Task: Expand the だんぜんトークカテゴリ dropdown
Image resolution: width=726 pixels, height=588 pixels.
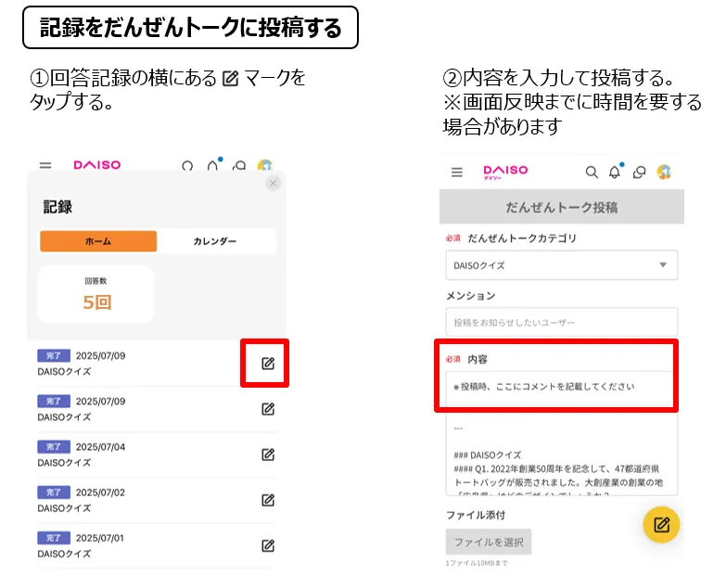Action: (x=562, y=265)
